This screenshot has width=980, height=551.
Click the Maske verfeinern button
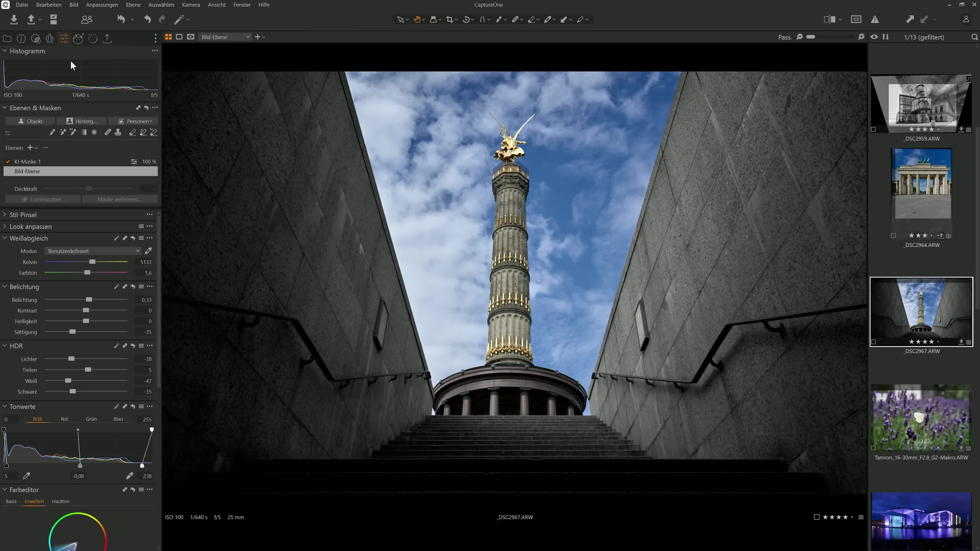[120, 199]
